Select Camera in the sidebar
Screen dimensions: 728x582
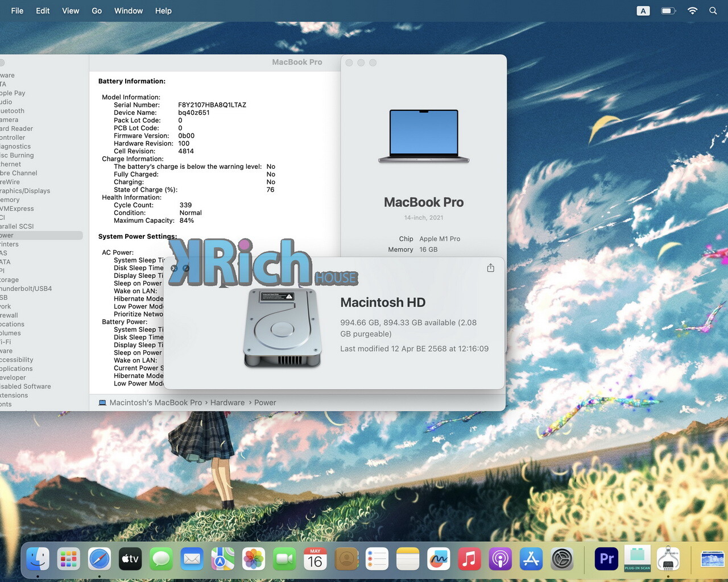(x=9, y=120)
